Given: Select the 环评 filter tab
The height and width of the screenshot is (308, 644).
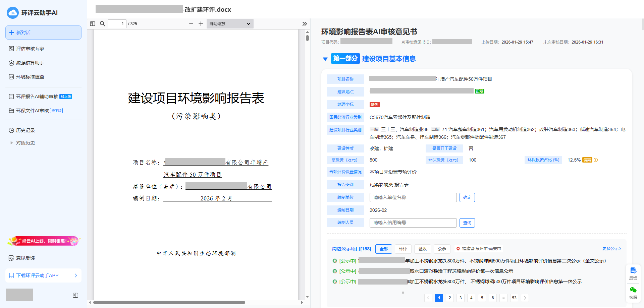Looking at the screenshot, I should click(x=403, y=249).
